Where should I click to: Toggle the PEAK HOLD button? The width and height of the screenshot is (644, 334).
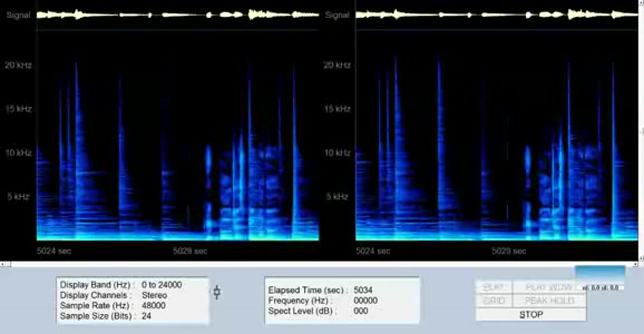pos(549,301)
